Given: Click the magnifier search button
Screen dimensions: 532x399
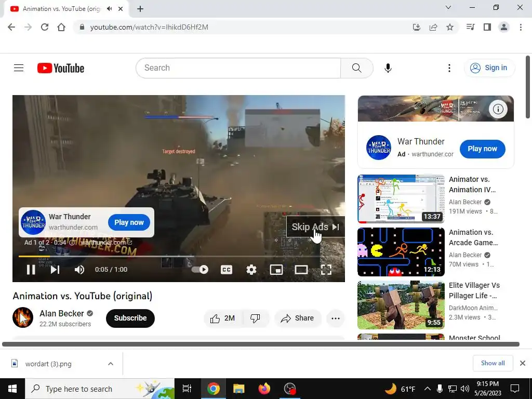Looking at the screenshot, I should point(356,68).
